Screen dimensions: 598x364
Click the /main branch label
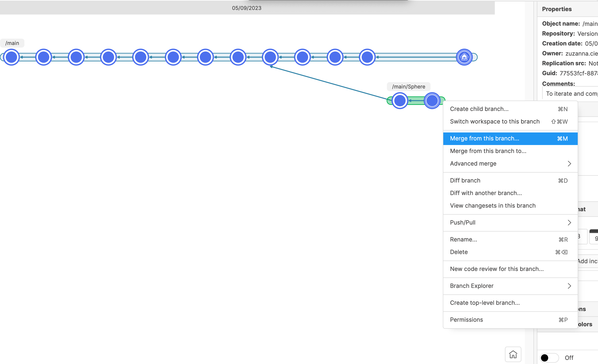point(12,43)
